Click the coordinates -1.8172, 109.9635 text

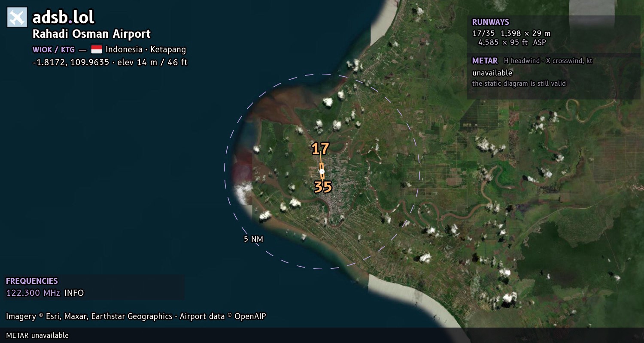click(x=71, y=62)
